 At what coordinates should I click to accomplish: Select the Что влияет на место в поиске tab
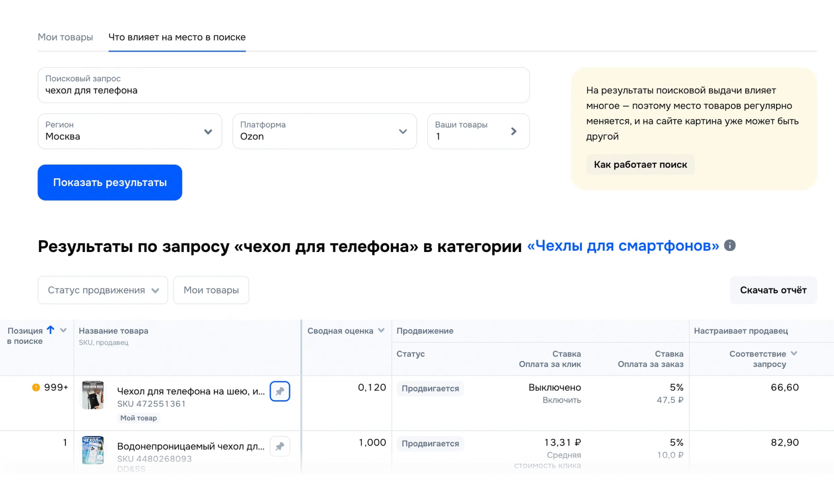pos(177,37)
